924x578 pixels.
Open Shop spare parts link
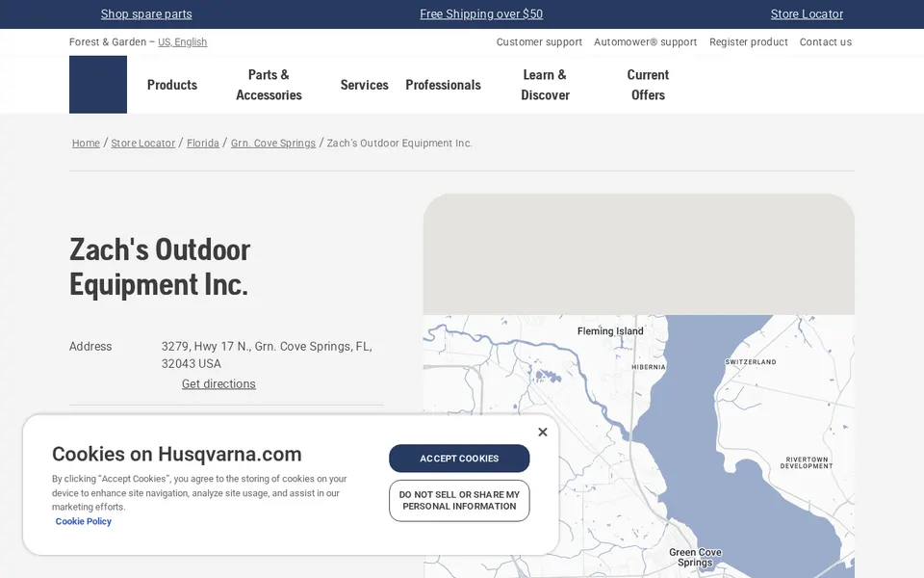click(146, 14)
